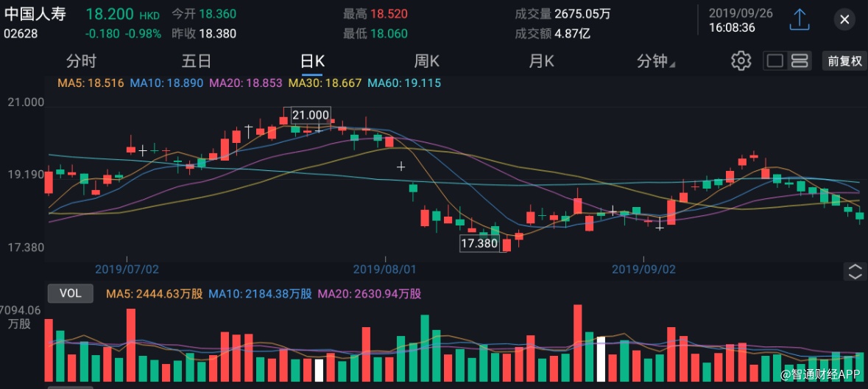Click the MA60: 19.115 label
868x389 pixels.
tap(405, 84)
